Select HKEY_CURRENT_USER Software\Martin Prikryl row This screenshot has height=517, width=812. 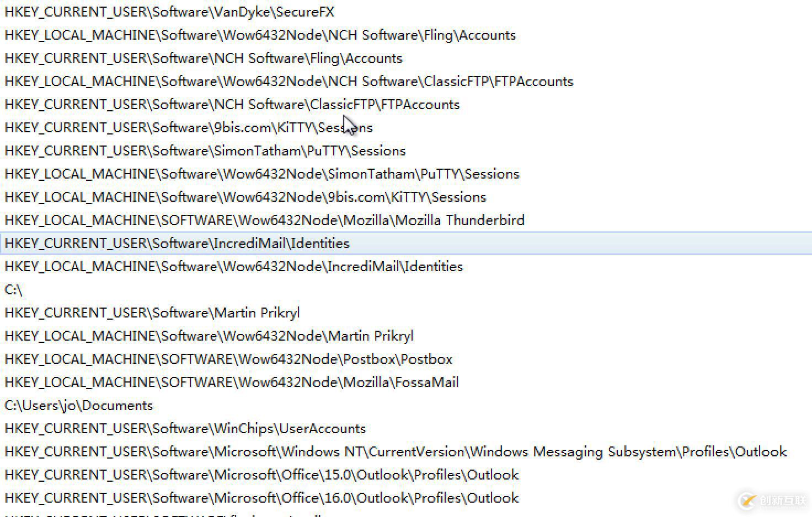[x=406, y=313]
